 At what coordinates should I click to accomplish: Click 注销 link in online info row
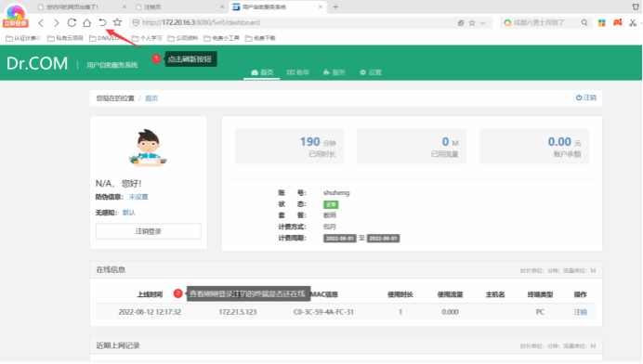point(580,312)
